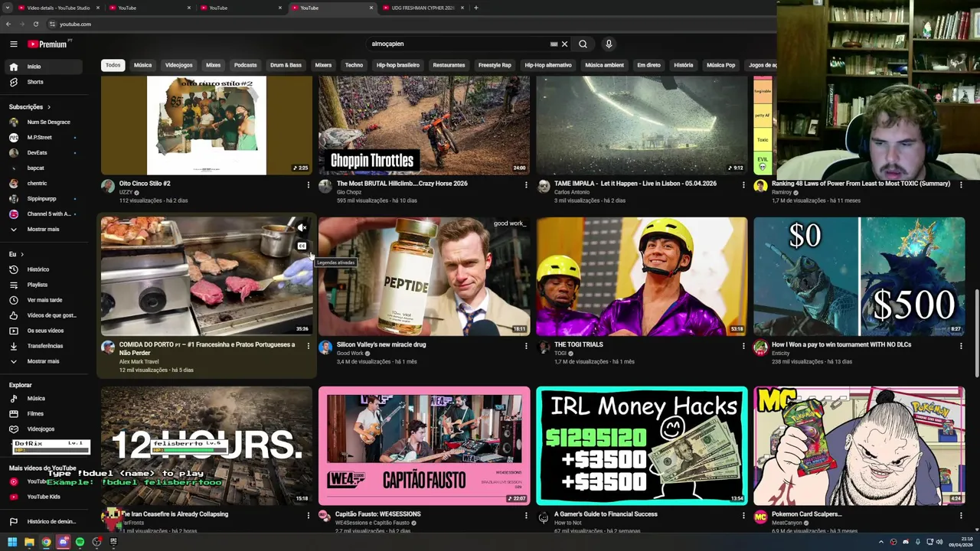
Task: Start voice search with the microphone
Action: (609, 44)
